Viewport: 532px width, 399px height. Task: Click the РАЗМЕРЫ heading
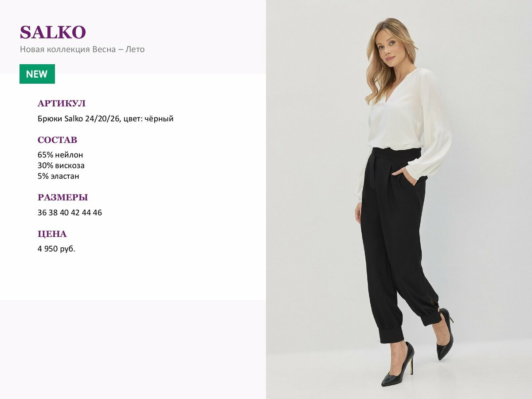pyautogui.click(x=63, y=198)
